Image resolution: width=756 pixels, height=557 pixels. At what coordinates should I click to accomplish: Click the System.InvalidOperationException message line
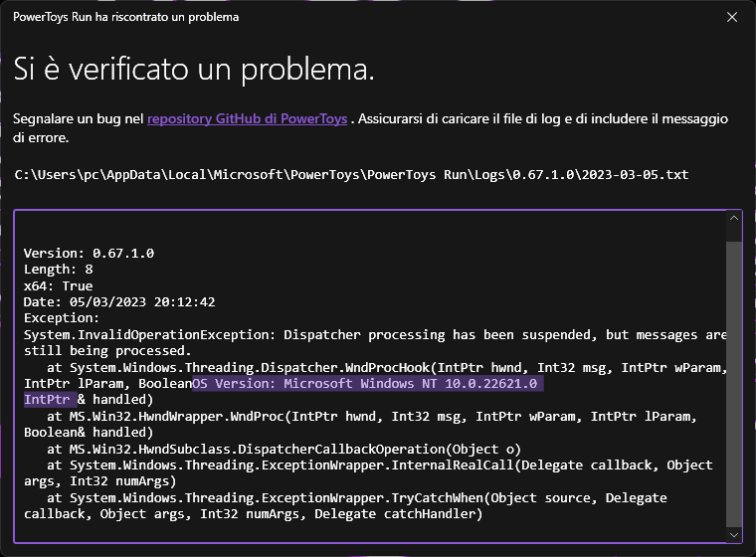pos(375,334)
